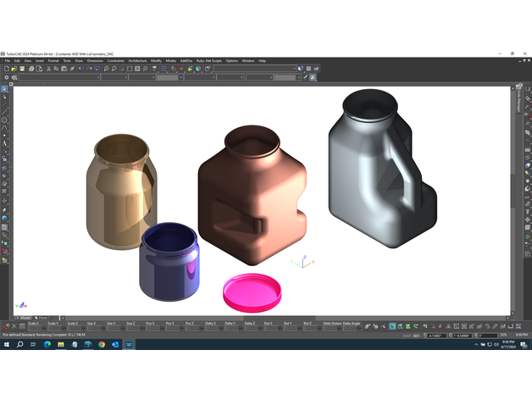This screenshot has width=532, height=400.
Task: Expand the wide dropdown beside the Help icon
Action: coord(254,69)
